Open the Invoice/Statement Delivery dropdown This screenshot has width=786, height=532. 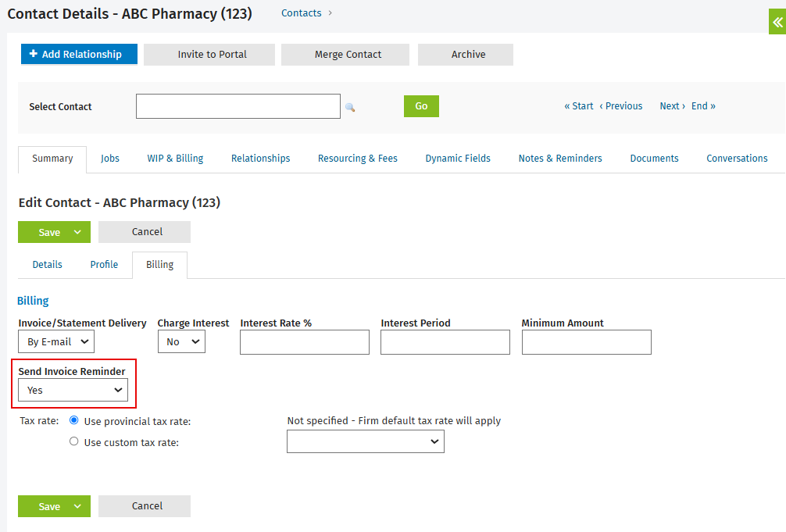click(x=56, y=342)
